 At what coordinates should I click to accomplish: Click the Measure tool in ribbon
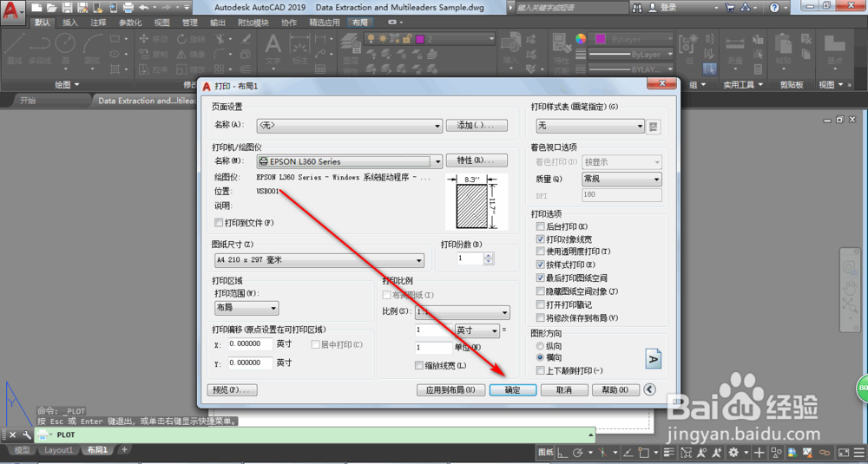(735, 49)
